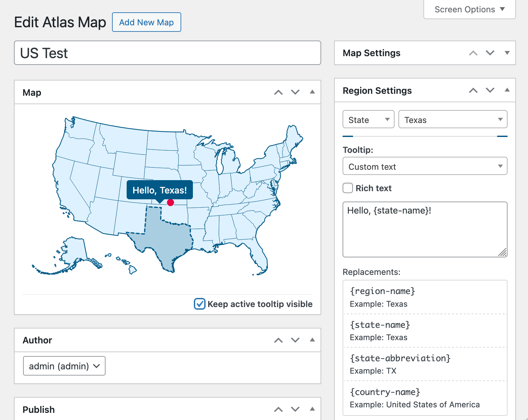Move the Map panel down
The height and width of the screenshot is (420, 528).
295,92
